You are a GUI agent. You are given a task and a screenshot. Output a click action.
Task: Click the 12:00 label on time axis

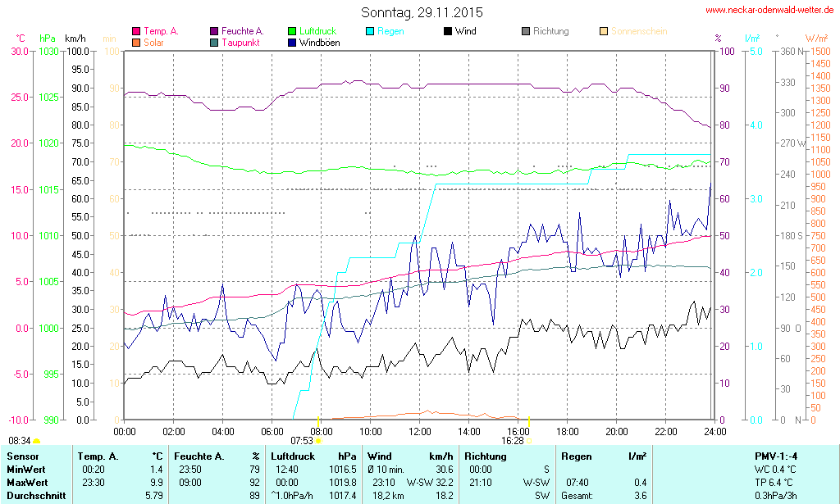click(x=420, y=431)
